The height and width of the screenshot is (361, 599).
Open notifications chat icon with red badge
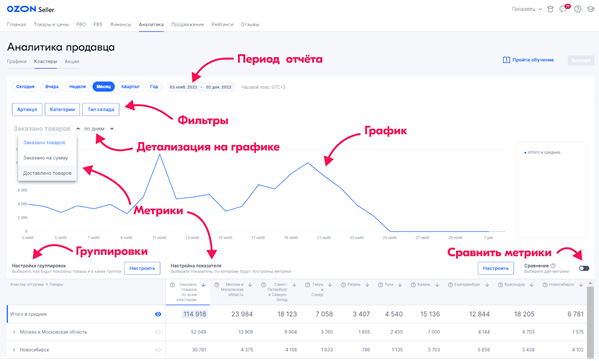pos(564,9)
